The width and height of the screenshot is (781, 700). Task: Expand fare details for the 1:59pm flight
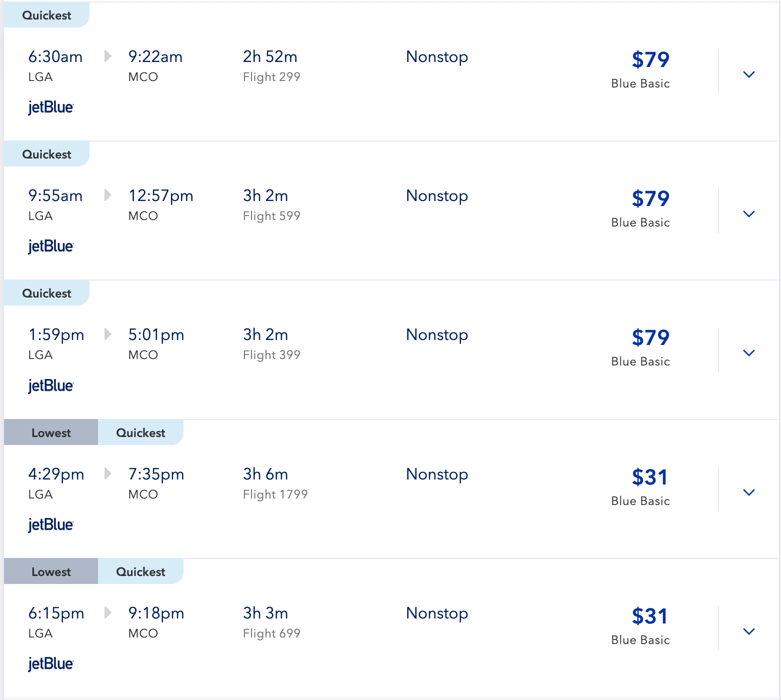pos(748,352)
